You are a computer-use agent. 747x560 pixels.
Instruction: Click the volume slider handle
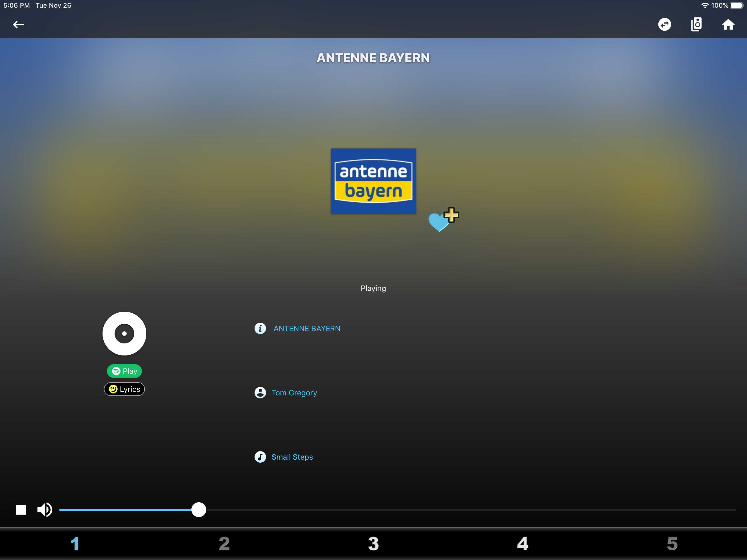199,509
